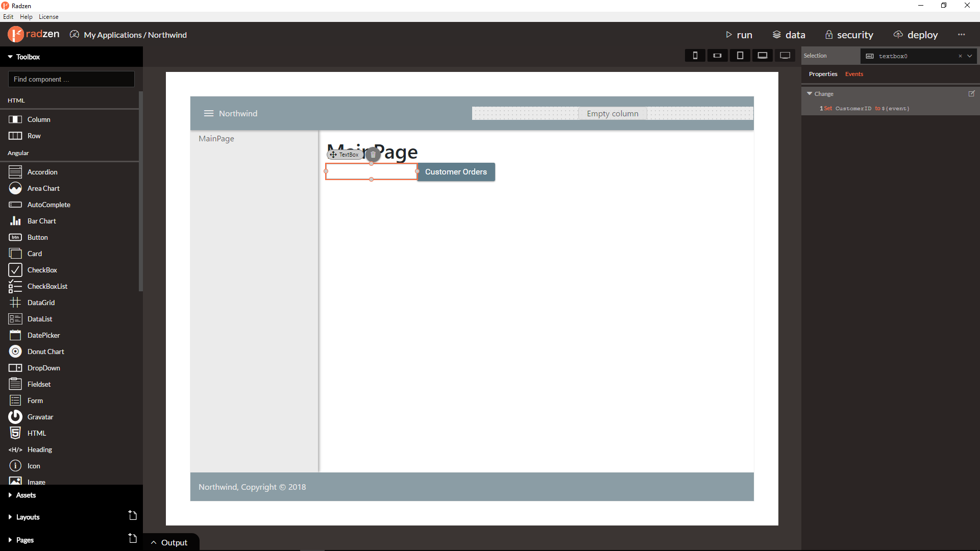Open the data section
Viewport: 980px width, 551px height.
789,35
